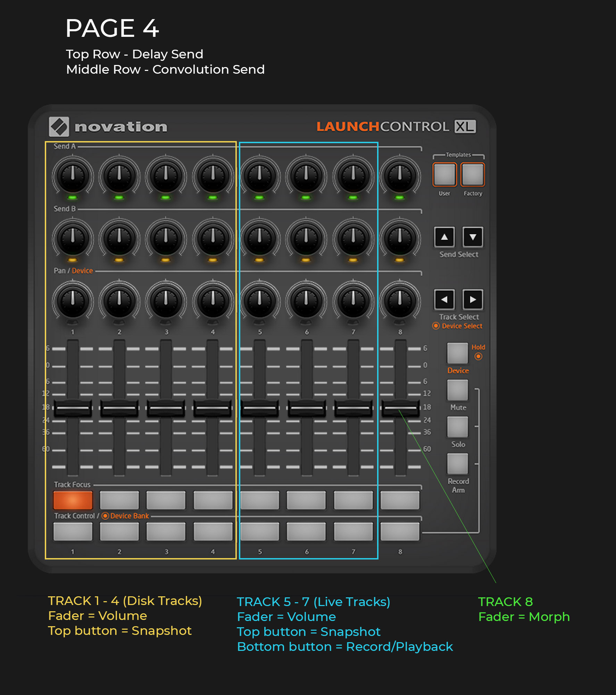Click Track Control button for track 5
The image size is (616, 695).
point(259,531)
